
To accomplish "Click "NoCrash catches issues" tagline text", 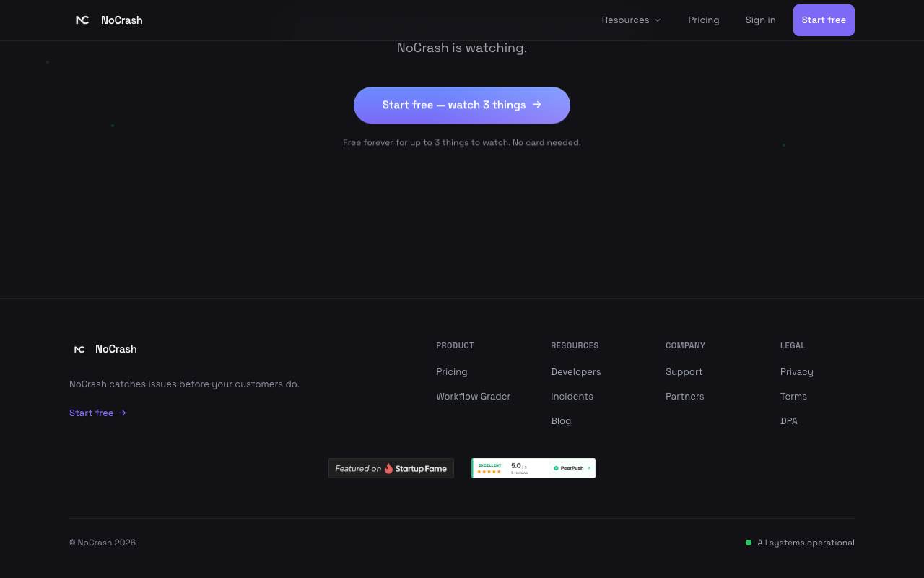I will pos(184,384).
